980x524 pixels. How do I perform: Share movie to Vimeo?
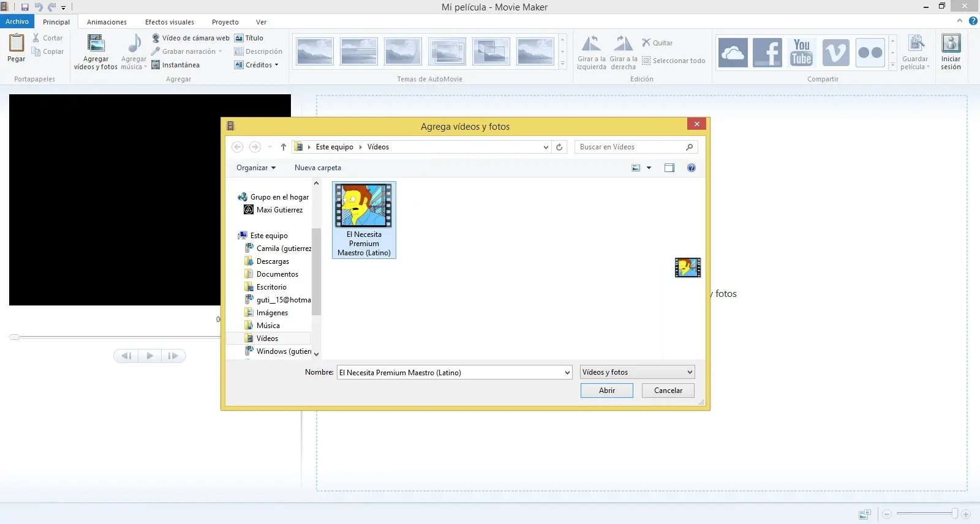(835, 52)
